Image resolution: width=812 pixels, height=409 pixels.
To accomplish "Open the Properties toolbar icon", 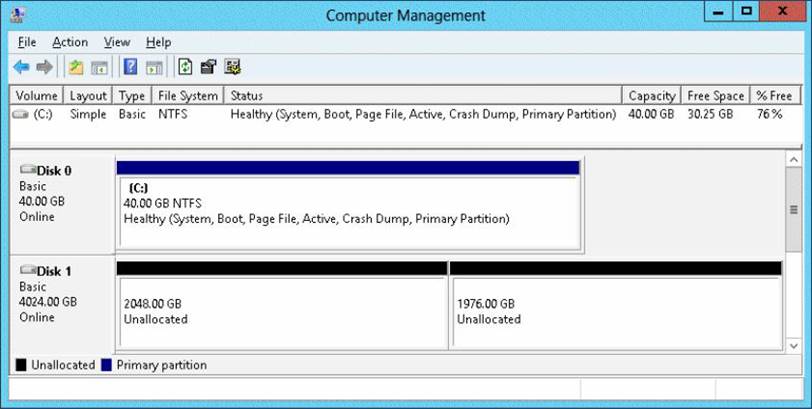I will point(209,68).
